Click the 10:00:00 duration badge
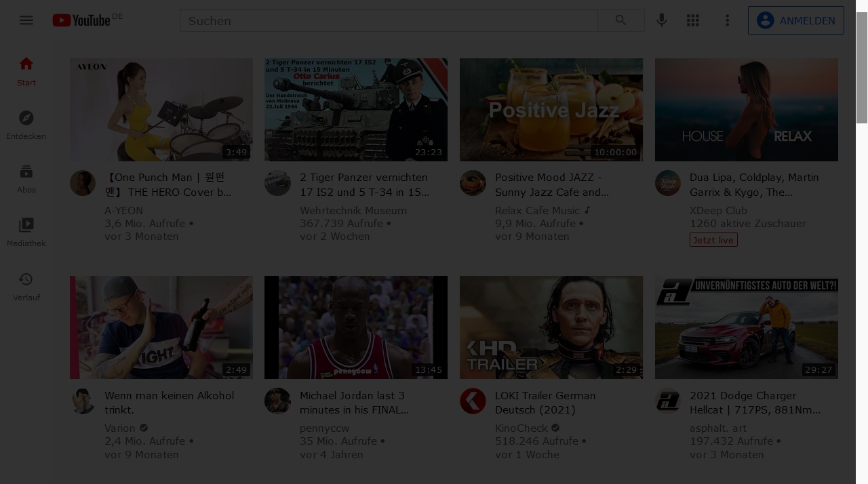868x484 pixels. tap(615, 152)
